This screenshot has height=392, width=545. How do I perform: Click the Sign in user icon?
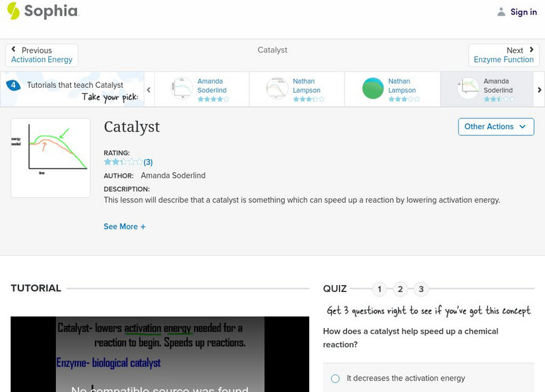pyautogui.click(x=501, y=12)
